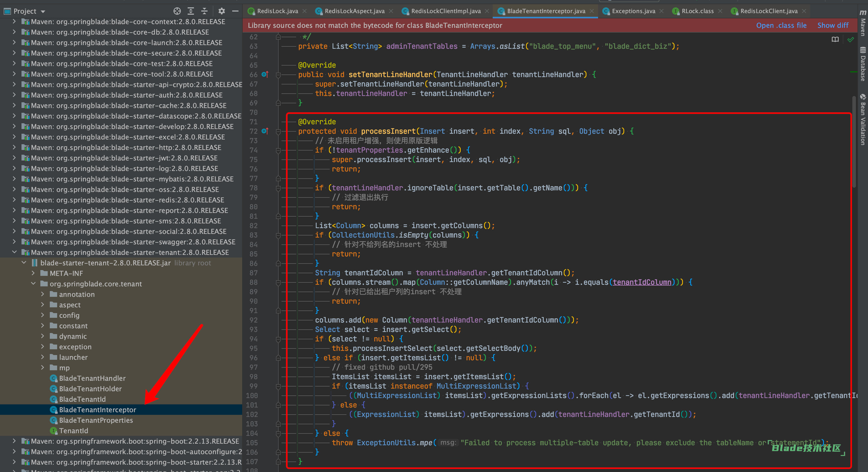The height and width of the screenshot is (472, 868).
Task: Expand the META-INF folder
Action: tap(33, 273)
